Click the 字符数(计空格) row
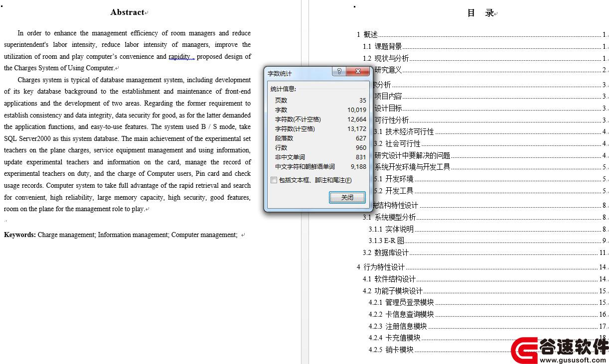The height and width of the screenshot is (364, 609). pos(320,128)
